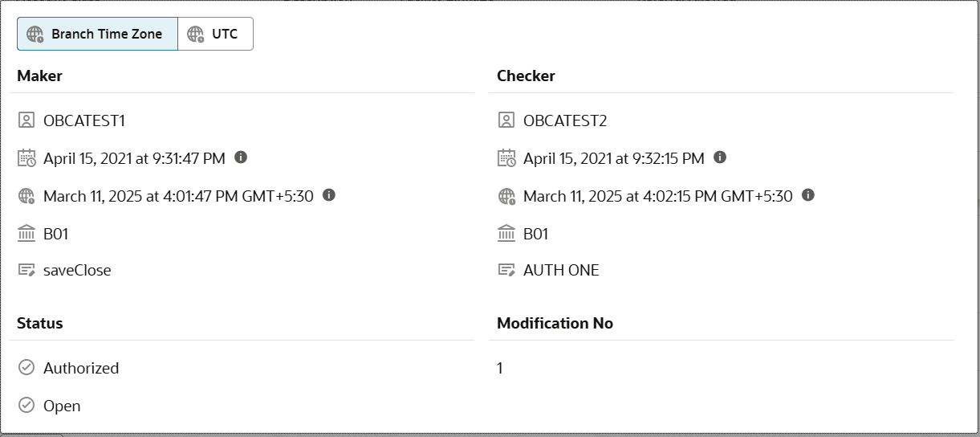Click the Authorized status check icon
This screenshot has height=437, width=980.
[x=26, y=367]
